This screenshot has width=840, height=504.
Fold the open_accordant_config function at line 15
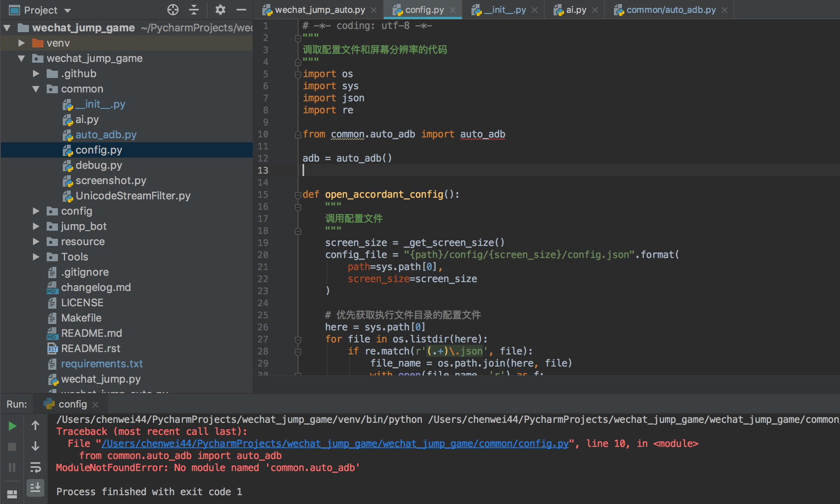[x=298, y=195]
